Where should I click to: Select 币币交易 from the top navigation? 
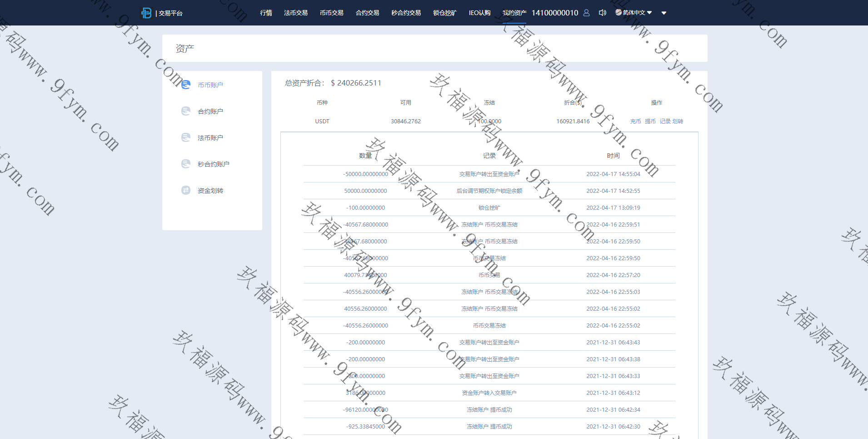coord(331,13)
